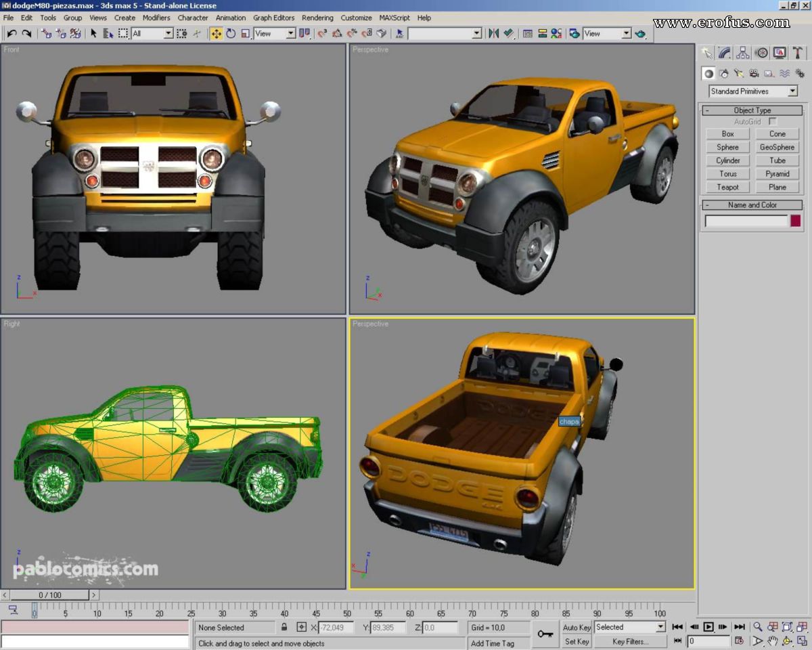Open the render type View dropdown
812x650 pixels.
tap(608, 33)
